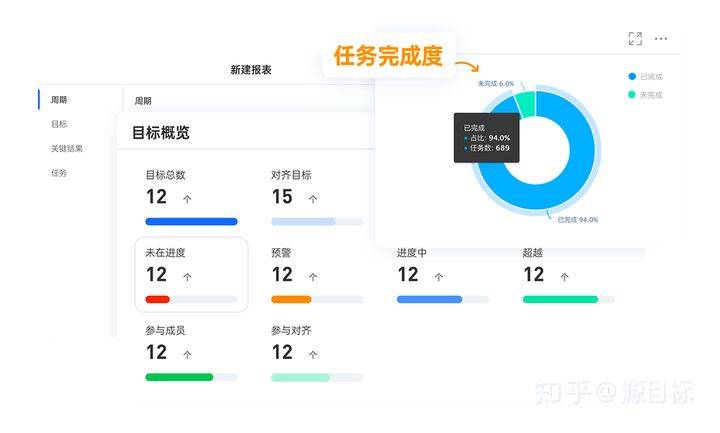Open the 关键结果 sidebar tab
720x433 pixels.
click(x=67, y=148)
